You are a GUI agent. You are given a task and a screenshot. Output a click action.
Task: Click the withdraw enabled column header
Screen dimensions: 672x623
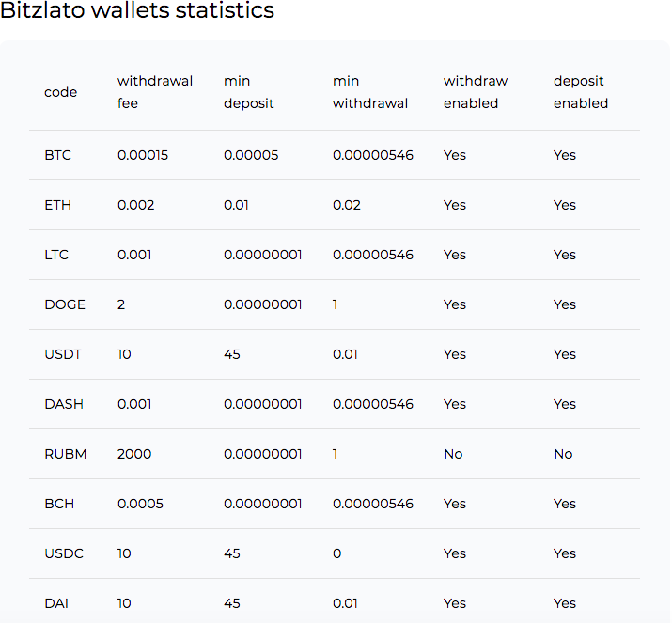(x=476, y=92)
